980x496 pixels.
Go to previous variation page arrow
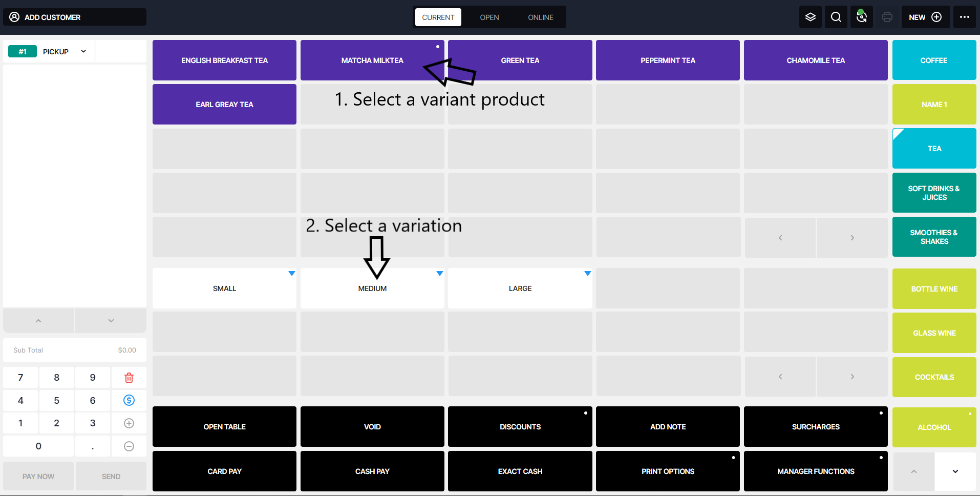[780, 377]
